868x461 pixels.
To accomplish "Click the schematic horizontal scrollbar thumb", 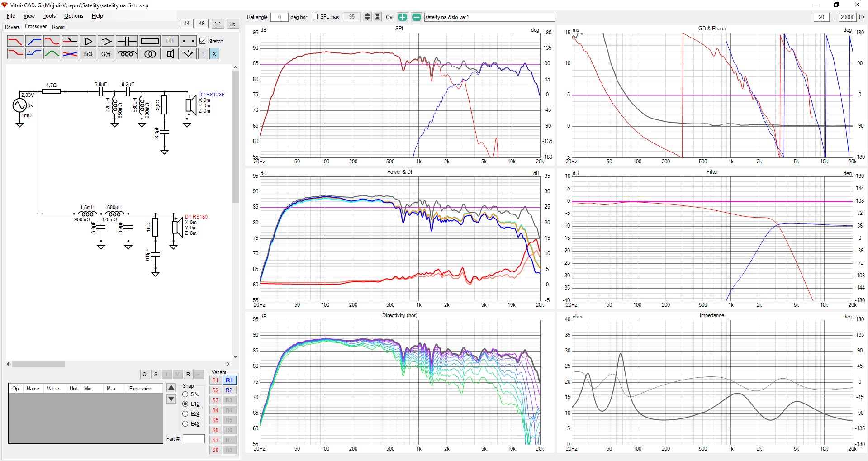I will (39, 364).
